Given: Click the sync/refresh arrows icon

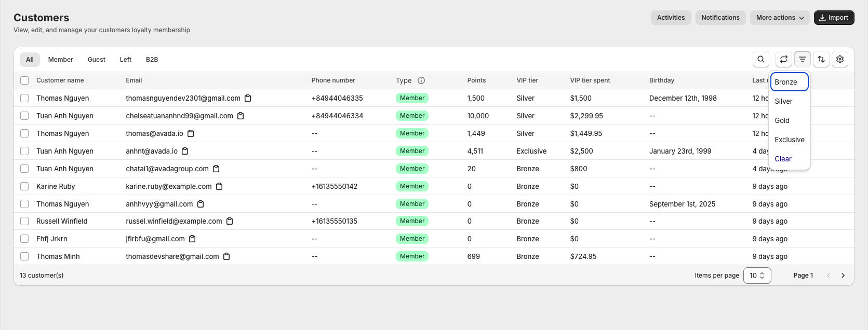Looking at the screenshot, I should point(783,59).
